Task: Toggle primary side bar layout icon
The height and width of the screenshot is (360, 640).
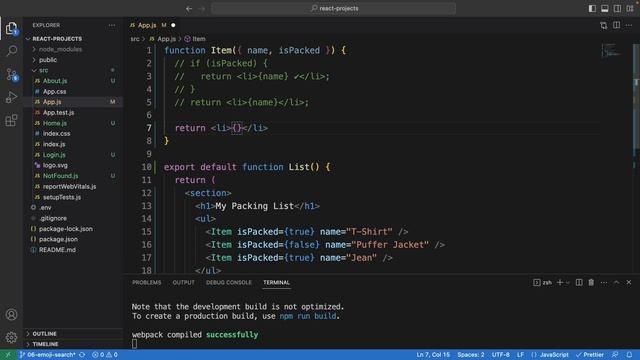Action: [592, 9]
